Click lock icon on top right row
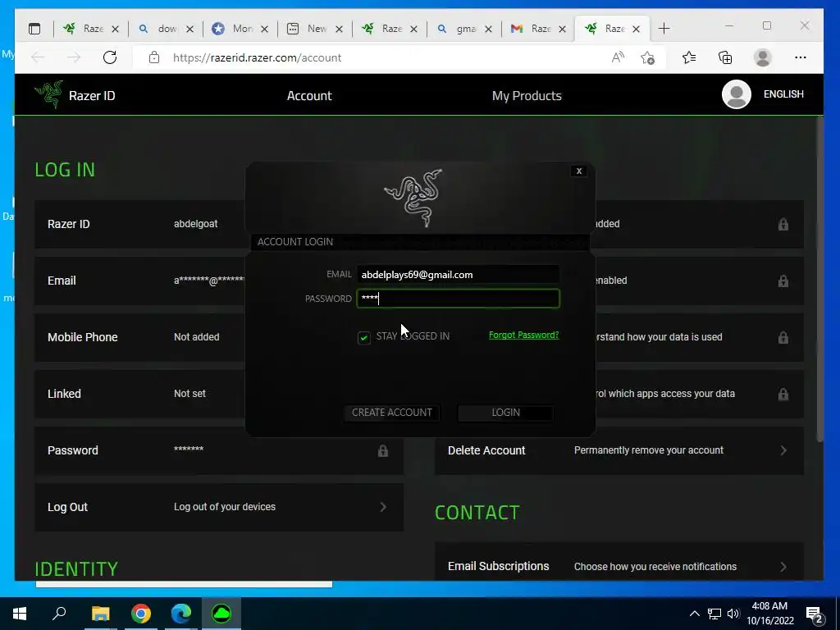 (x=783, y=224)
